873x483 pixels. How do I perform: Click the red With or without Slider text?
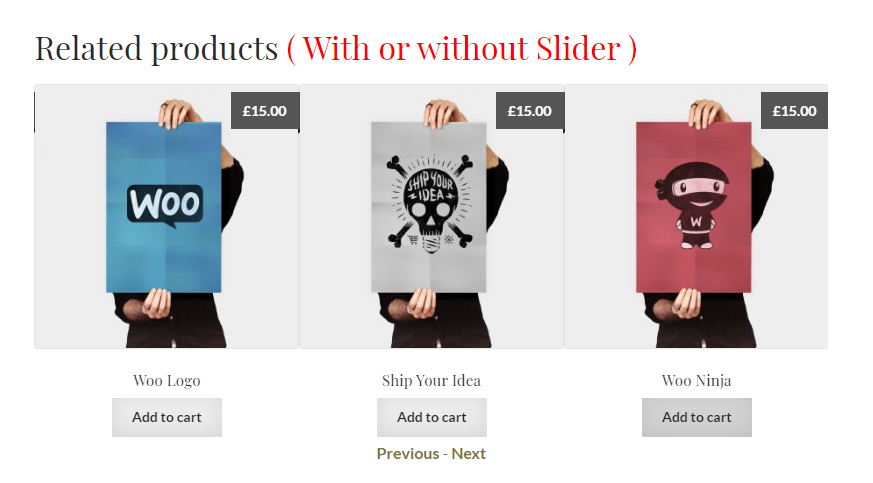tap(462, 49)
